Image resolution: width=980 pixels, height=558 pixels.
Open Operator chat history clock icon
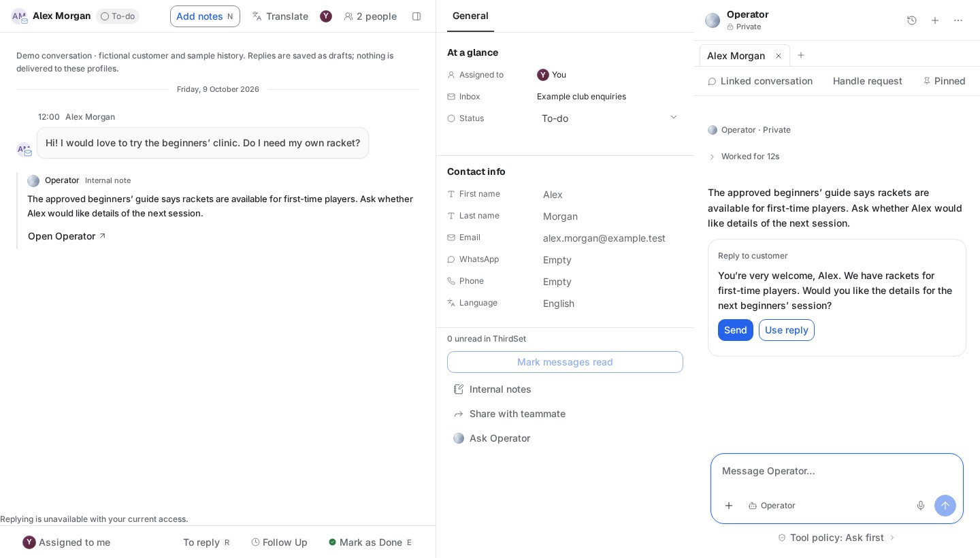[x=912, y=20]
